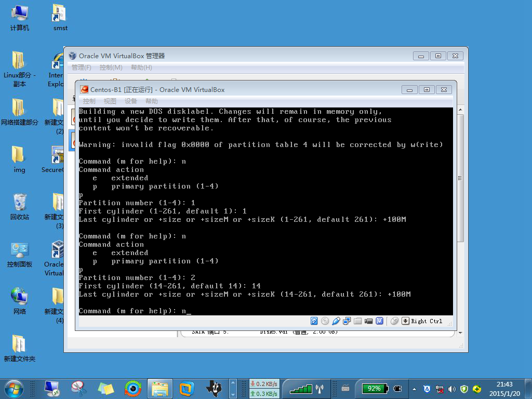532x399 pixels.
Task: Click the circular eye browser taskbar icon
Action: (x=132, y=389)
